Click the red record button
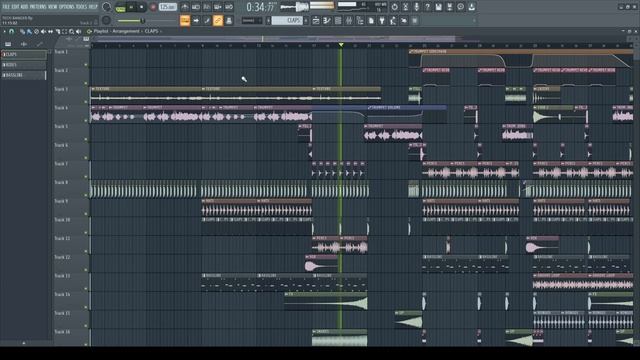The image size is (640, 360). pyautogui.click(x=153, y=7)
